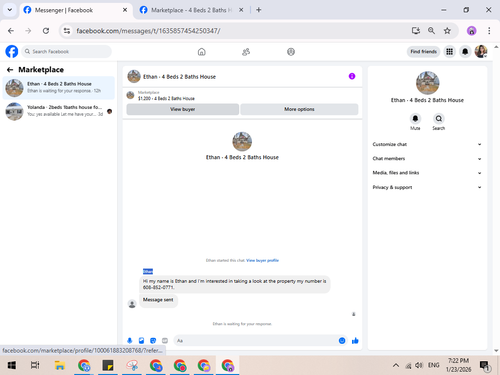Open Chrome profile avatar
The width and height of the screenshot is (500, 375).
[471, 31]
